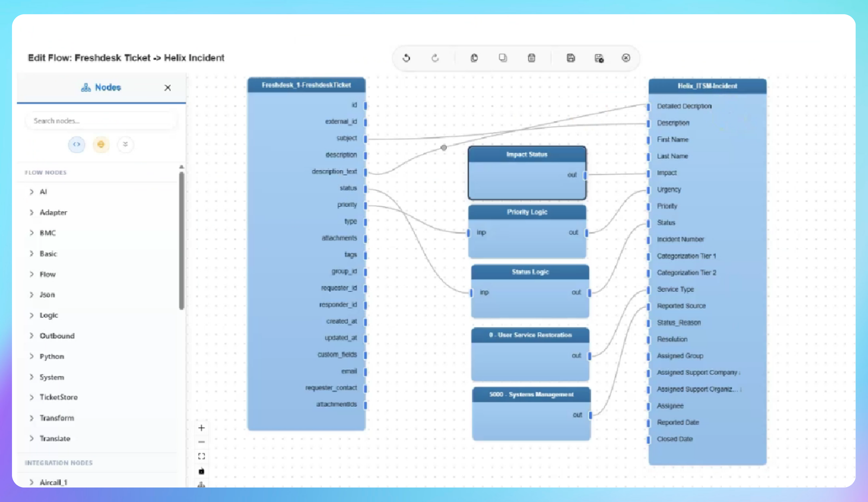Screen dimensions: 868x502
Task: Expand the Adapter node category
Action: pos(53,212)
